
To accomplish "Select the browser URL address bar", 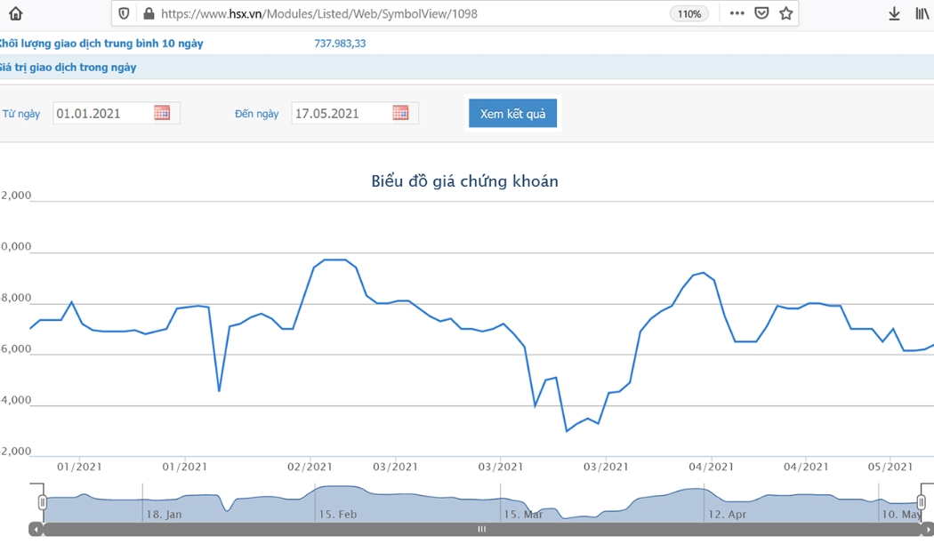I will 411,13.
